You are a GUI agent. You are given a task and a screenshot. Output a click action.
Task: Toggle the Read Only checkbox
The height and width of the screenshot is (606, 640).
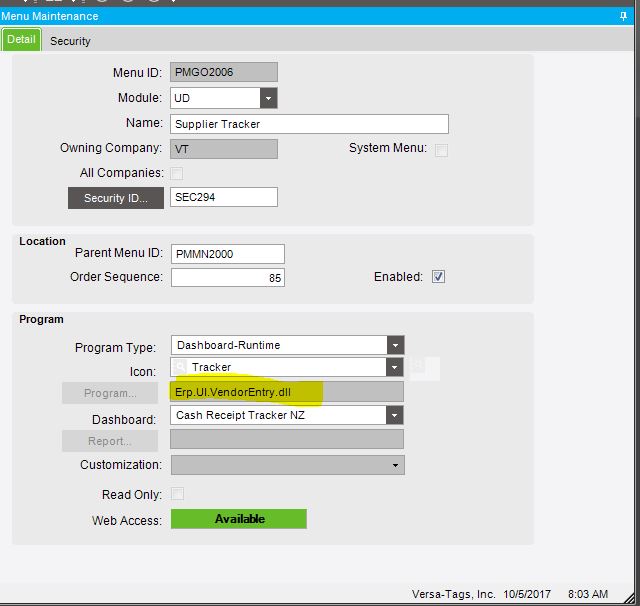[177, 494]
